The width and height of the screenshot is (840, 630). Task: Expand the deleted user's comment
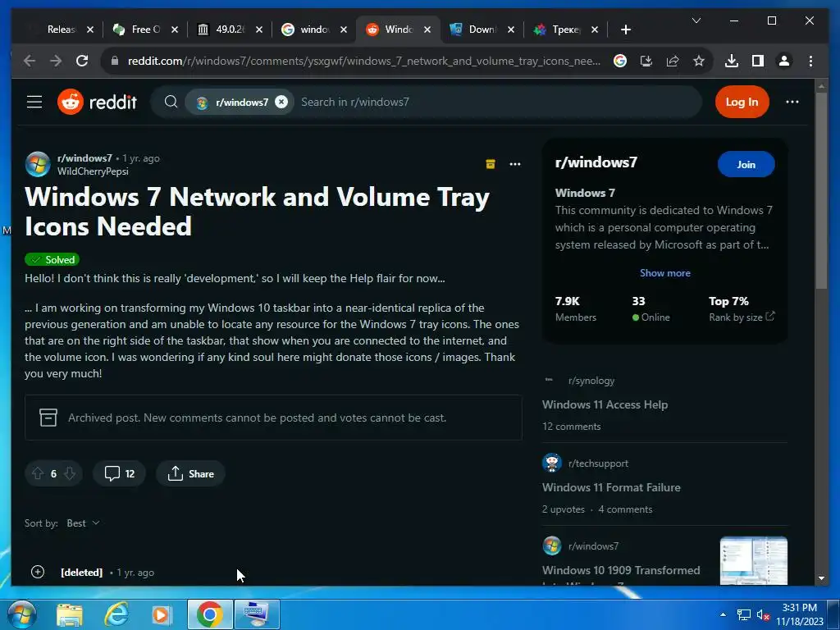[x=38, y=572]
